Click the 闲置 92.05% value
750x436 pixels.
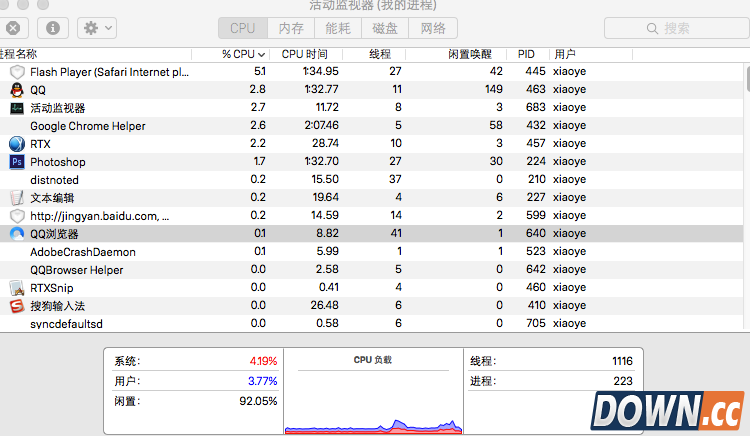pos(258,401)
